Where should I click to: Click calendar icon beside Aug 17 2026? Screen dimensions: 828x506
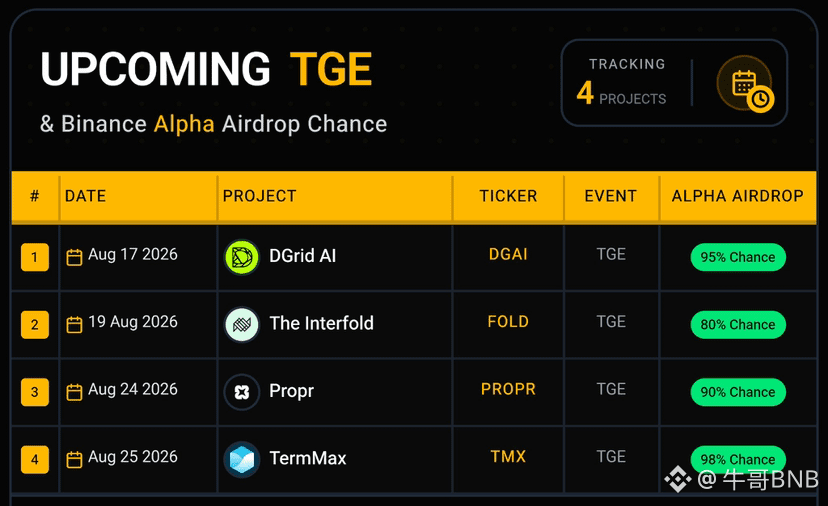74,257
